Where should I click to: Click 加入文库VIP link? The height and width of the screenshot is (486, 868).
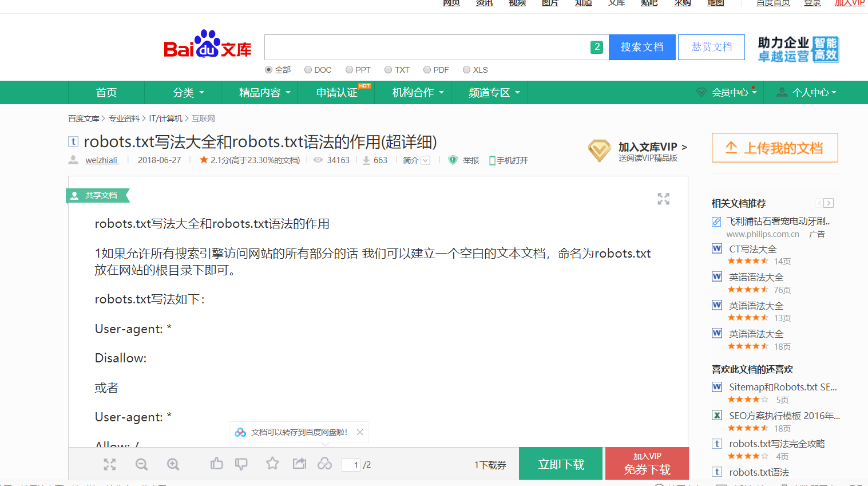pos(652,147)
